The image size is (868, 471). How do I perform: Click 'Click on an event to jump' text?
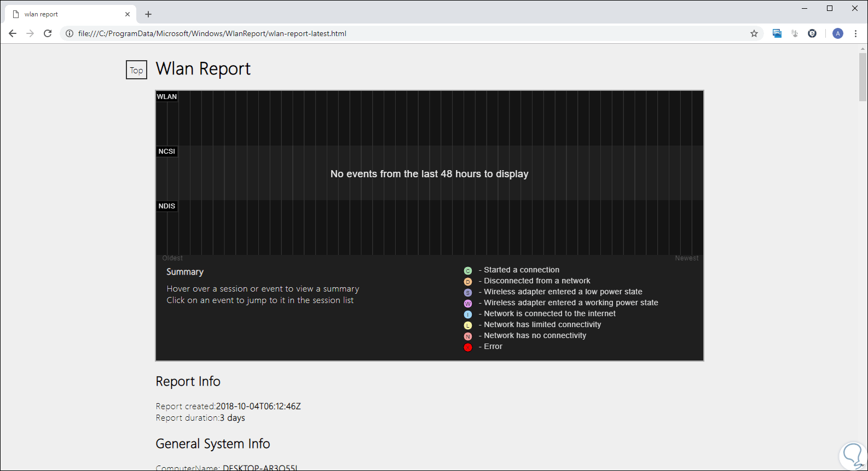click(260, 300)
